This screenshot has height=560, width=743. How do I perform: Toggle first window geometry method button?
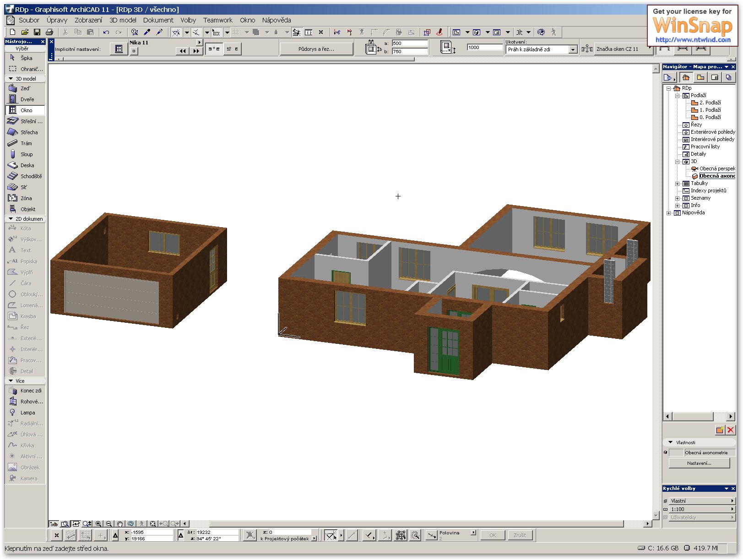tap(214, 49)
